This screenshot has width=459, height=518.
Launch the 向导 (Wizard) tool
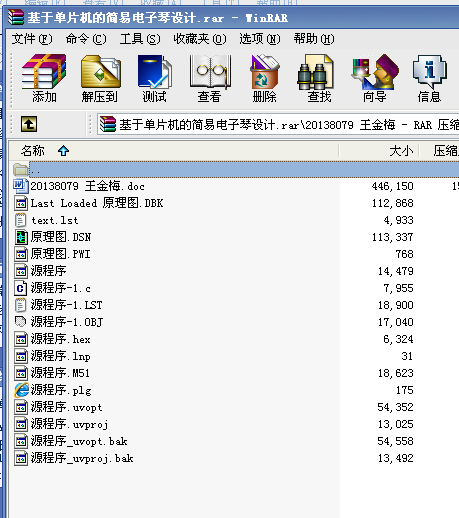pyautogui.click(x=375, y=79)
